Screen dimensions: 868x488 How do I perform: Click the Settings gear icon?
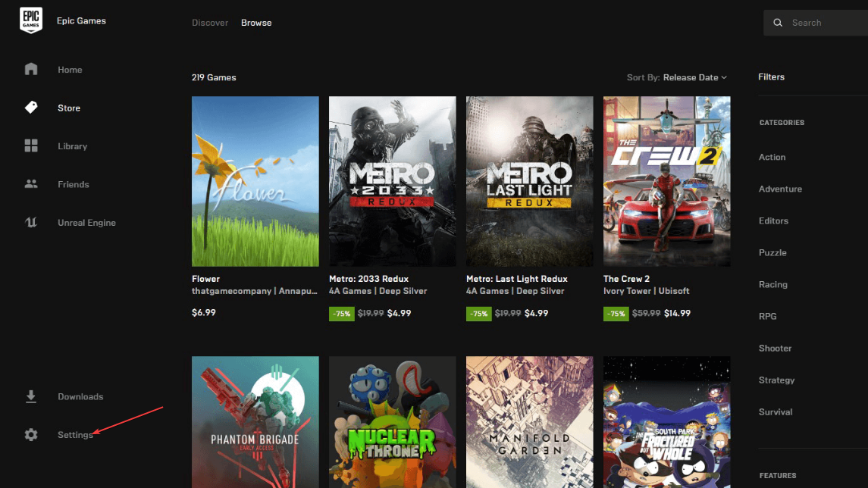click(x=30, y=434)
